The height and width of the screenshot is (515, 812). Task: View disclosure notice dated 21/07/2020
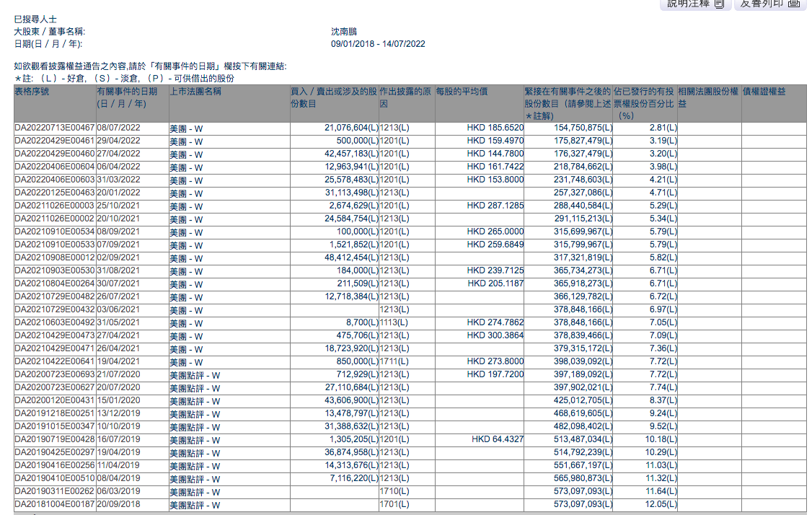point(118,374)
